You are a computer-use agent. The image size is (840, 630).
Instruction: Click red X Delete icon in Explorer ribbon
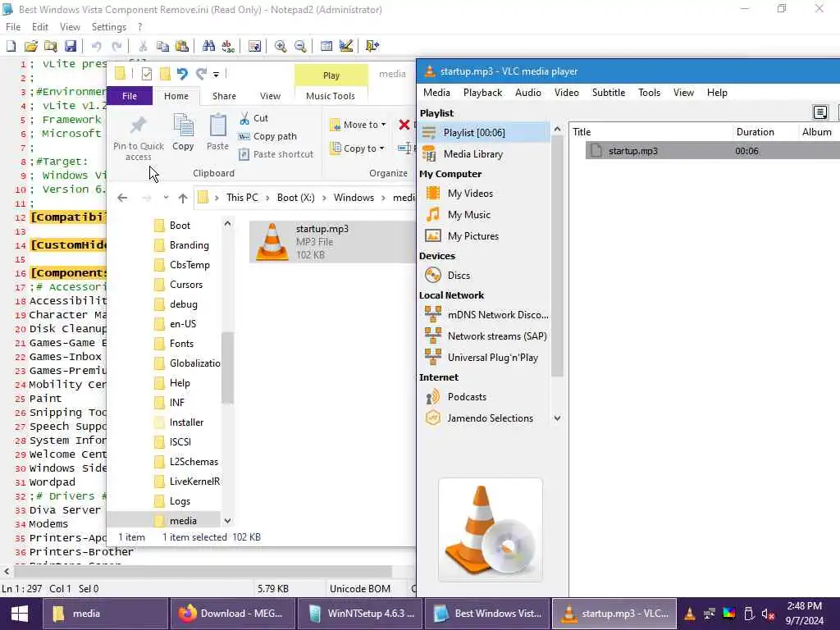point(404,125)
